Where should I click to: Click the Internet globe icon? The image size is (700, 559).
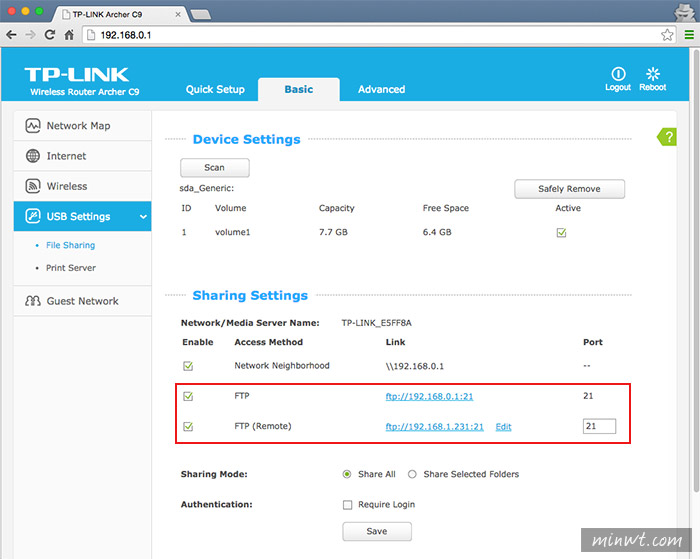(33, 156)
